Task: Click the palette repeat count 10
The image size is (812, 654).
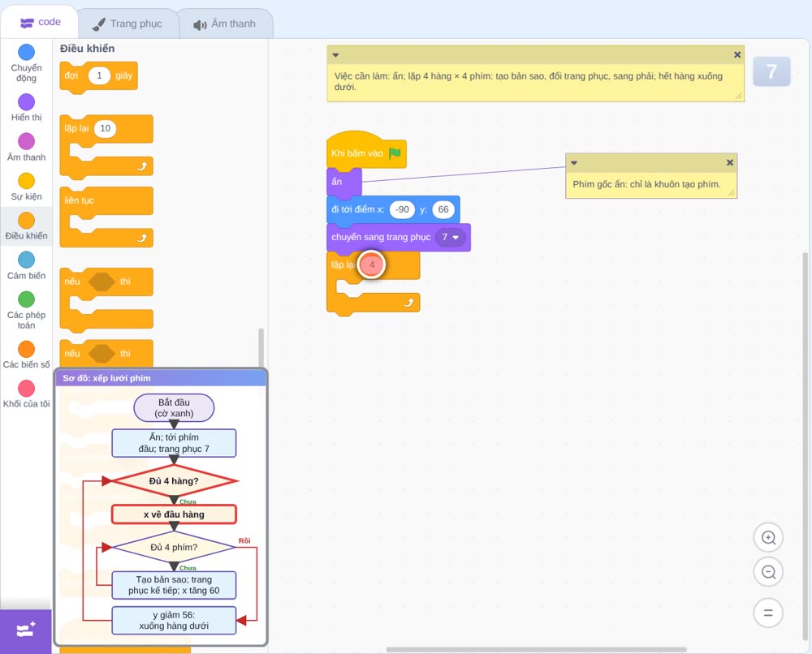Action: (105, 128)
